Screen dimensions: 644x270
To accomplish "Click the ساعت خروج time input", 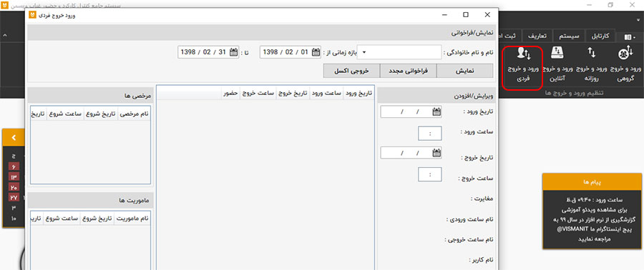I will tap(429, 174).
